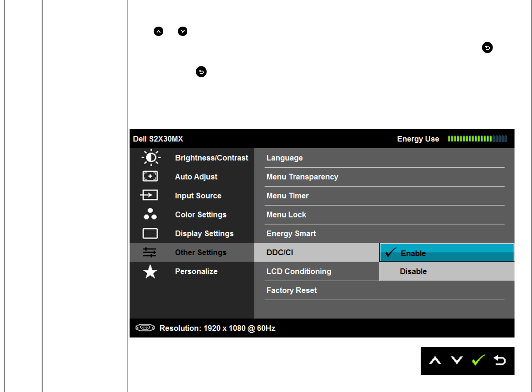532x392 pixels.
Task: Click the Color Settings dots icon
Action: tap(150, 214)
